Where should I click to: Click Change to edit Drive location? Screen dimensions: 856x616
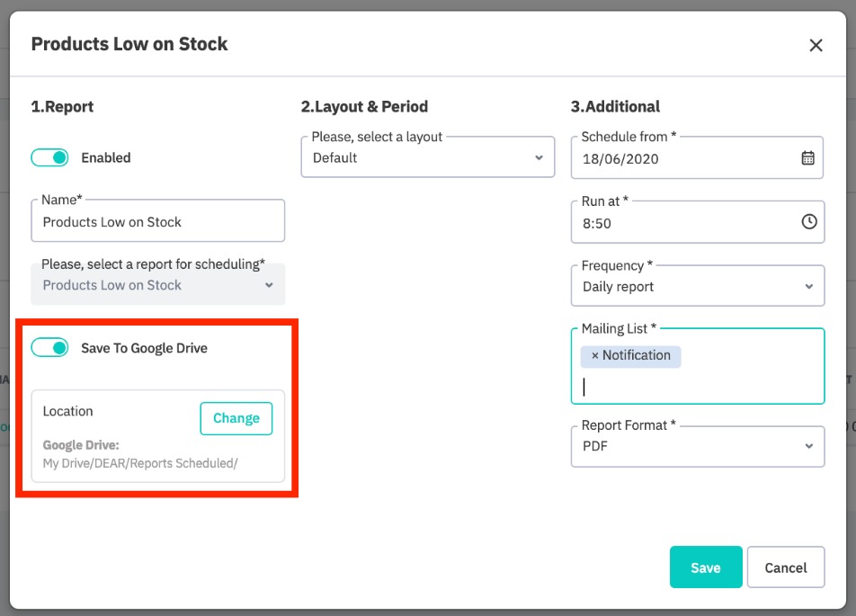coord(236,418)
